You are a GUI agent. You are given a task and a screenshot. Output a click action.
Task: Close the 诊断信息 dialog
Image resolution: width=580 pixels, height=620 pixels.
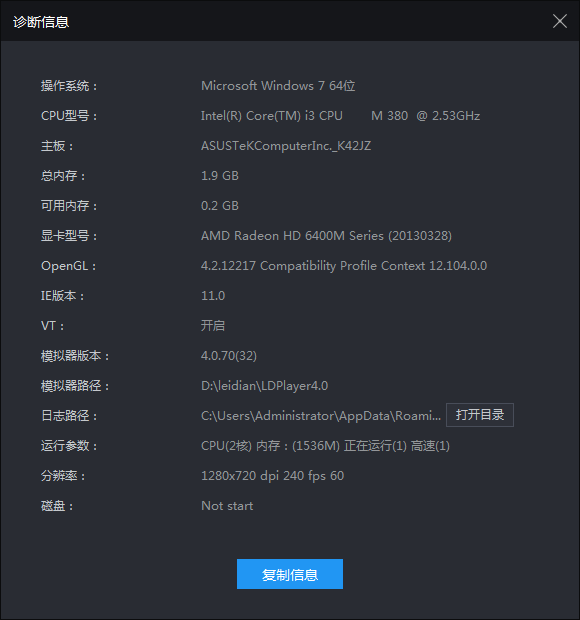[x=559, y=21]
